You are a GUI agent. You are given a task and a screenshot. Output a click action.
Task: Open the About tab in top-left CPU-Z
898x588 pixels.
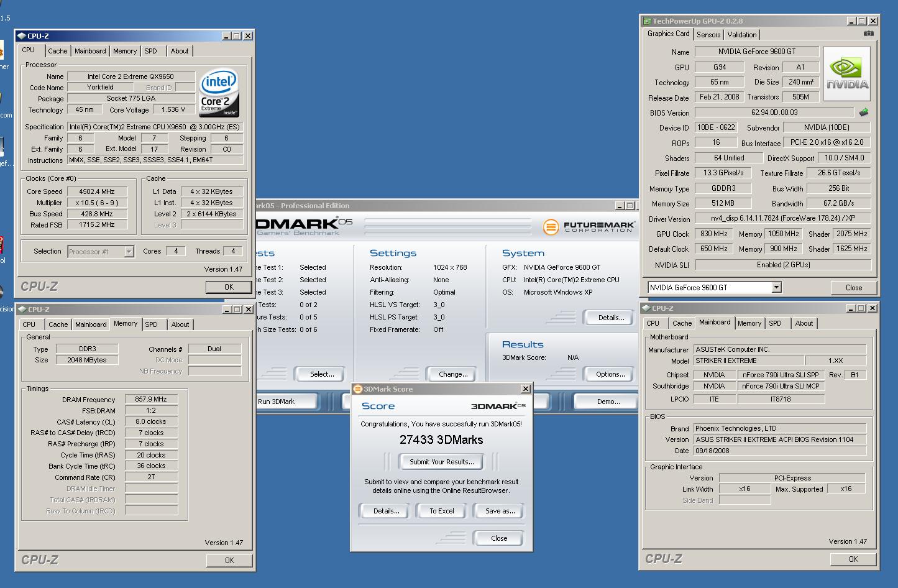point(180,51)
